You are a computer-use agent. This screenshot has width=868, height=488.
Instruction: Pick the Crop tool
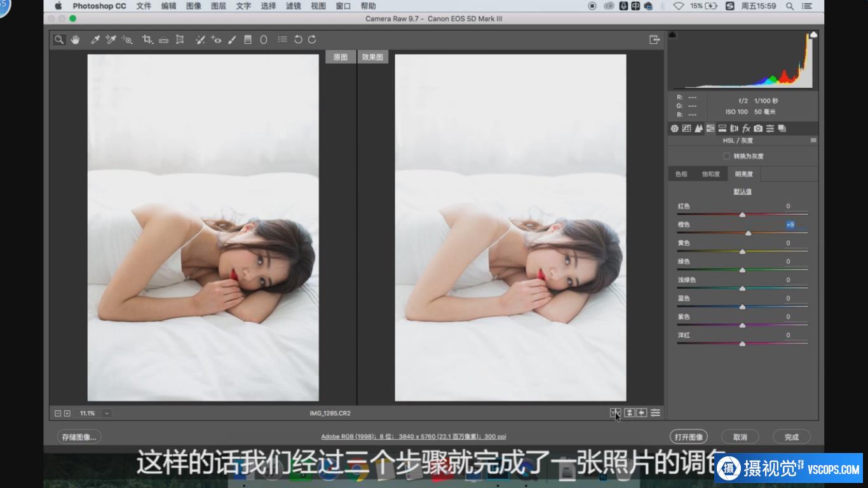147,39
